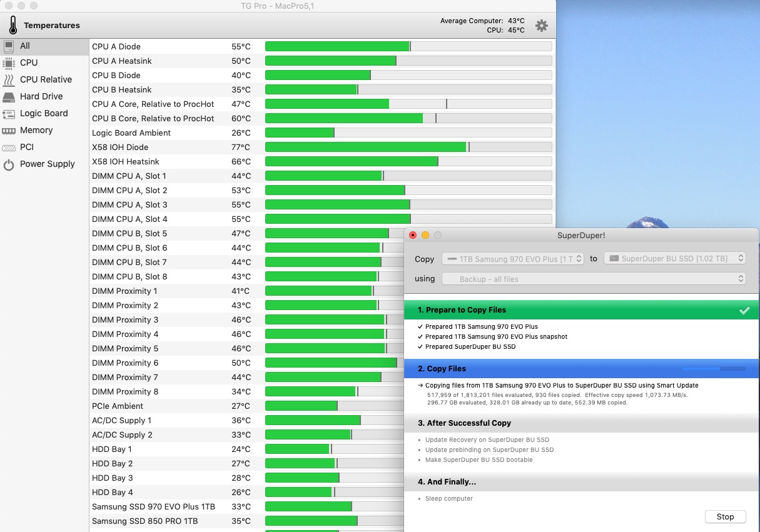This screenshot has height=532, width=760.
Task: Select AC/DC Supply 2 row
Action: (x=247, y=434)
